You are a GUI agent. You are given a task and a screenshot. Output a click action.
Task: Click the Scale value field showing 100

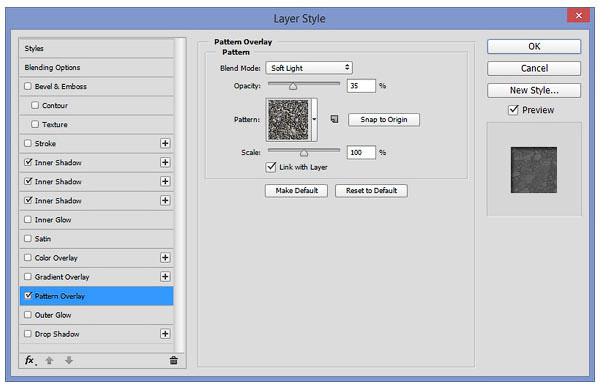pyautogui.click(x=361, y=152)
